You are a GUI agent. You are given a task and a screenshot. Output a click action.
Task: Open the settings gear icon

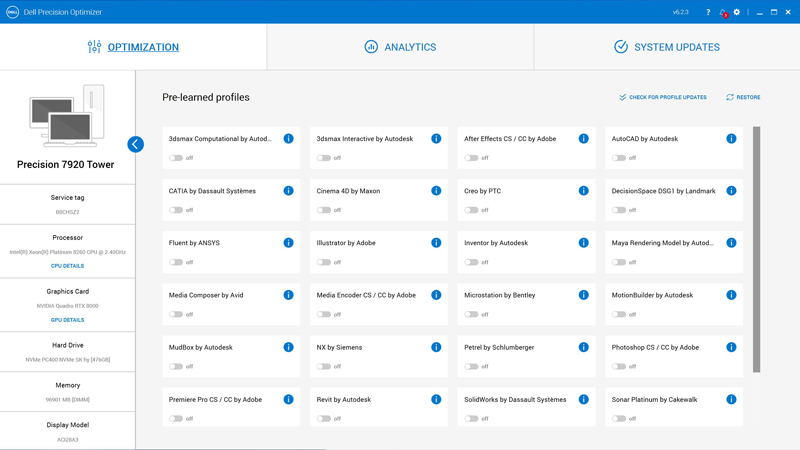pyautogui.click(x=737, y=12)
